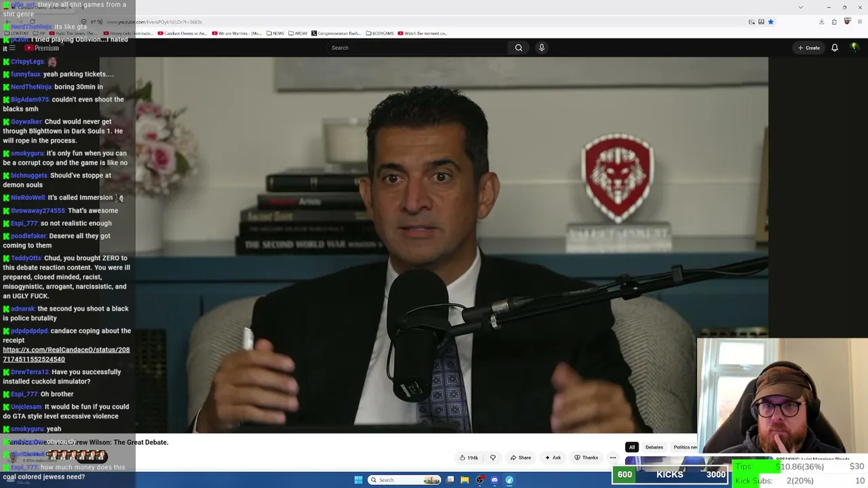The image size is (868, 488).
Task: Go back in browser history
Action: coord(7,22)
